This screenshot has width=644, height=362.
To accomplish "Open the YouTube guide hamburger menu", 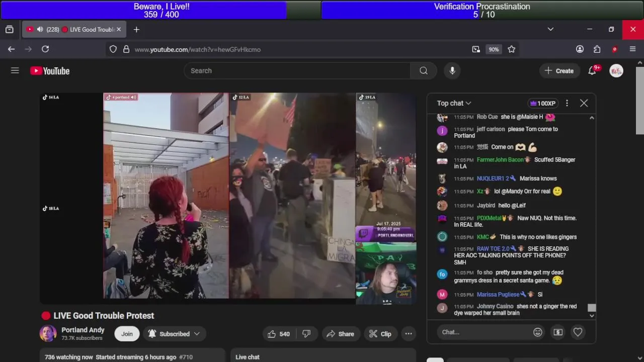I will coord(15,71).
